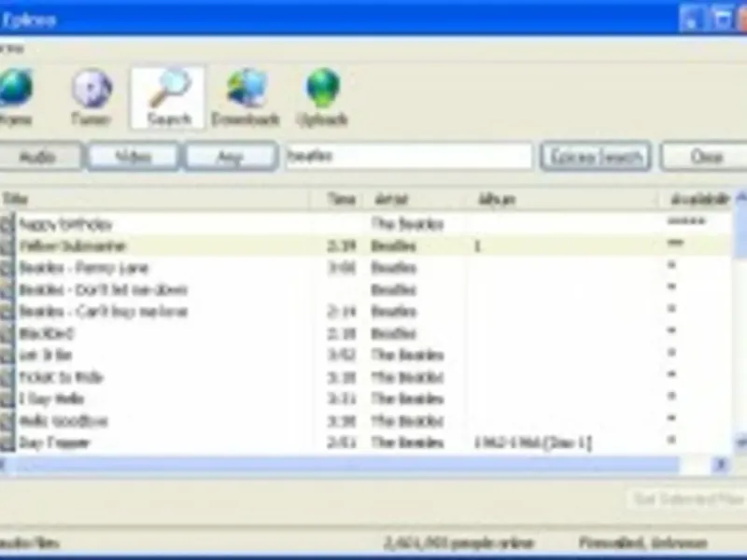Select the I Say Hello result row

366,399
